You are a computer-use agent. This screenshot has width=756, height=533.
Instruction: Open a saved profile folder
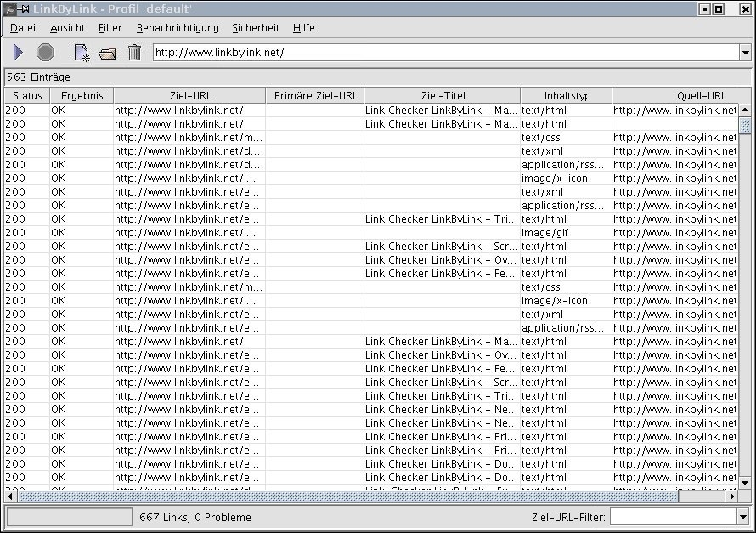pos(107,53)
